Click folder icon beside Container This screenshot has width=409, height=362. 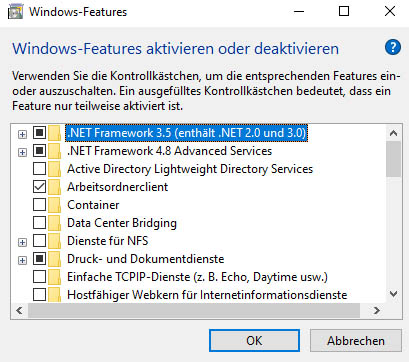(54, 205)
